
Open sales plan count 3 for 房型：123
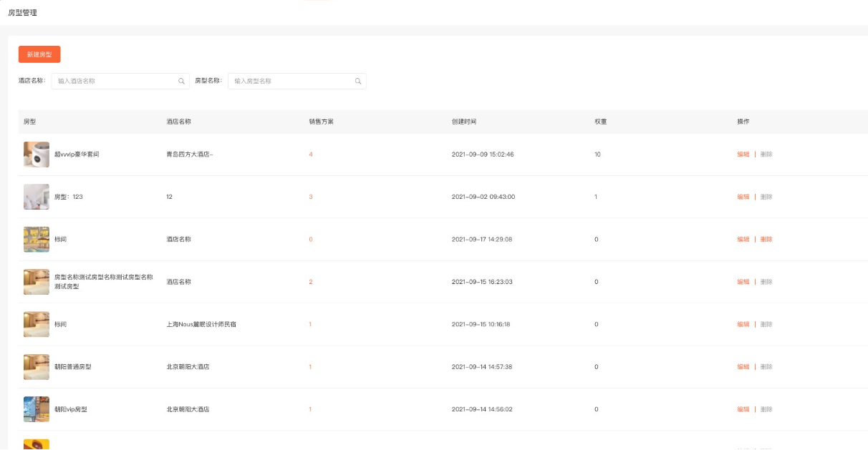click(x=311, y=197)
